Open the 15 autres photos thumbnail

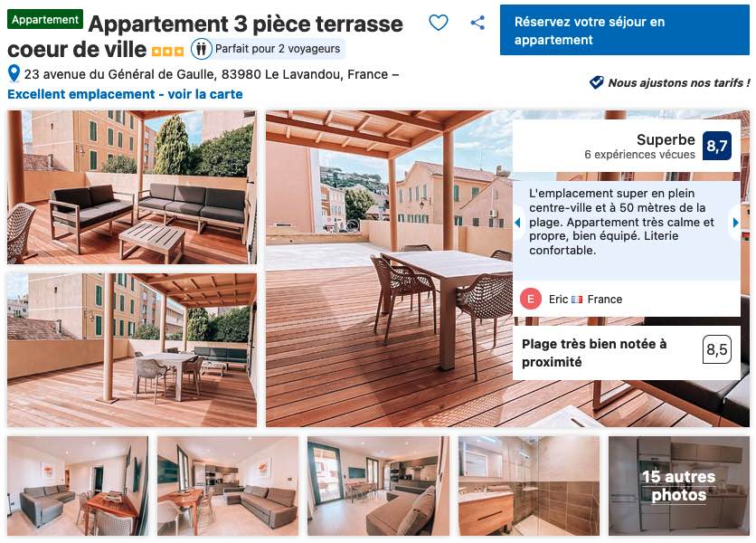[679, 486]
